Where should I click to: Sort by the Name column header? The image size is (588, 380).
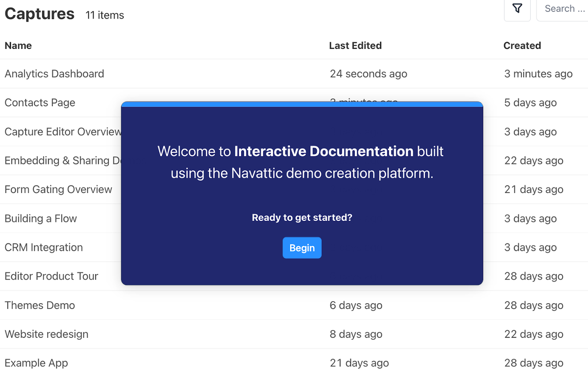(x=18, y=46)
